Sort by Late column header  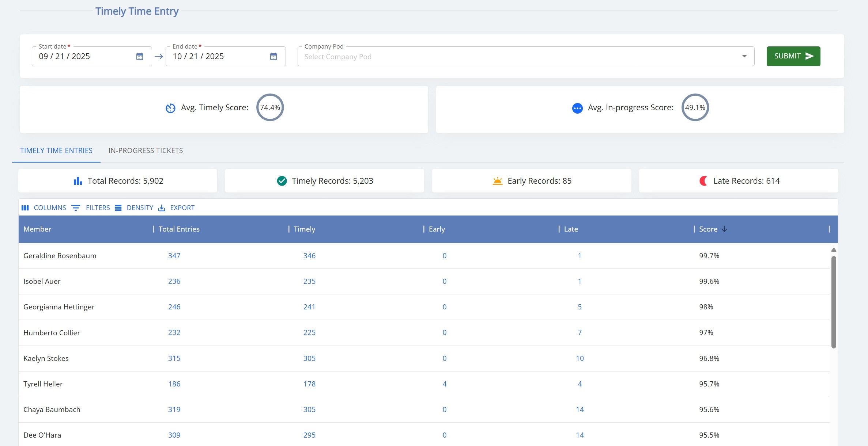tap(571, 229)
